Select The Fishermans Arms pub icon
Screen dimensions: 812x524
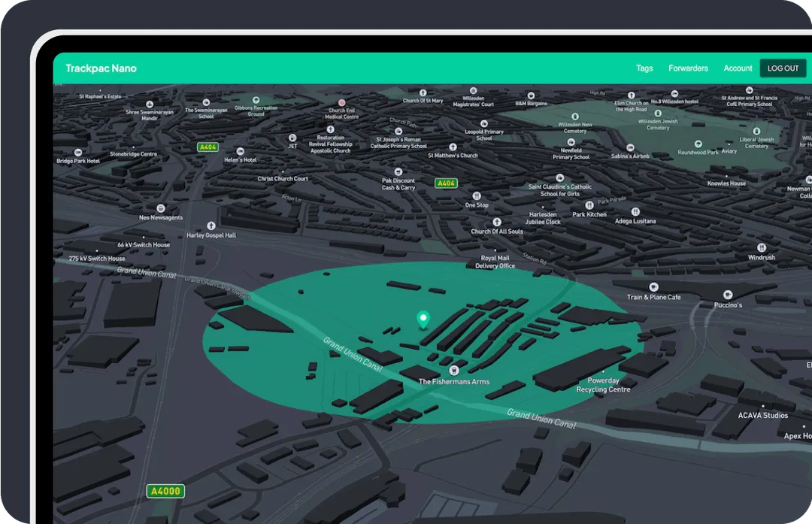tap(454, 369)
